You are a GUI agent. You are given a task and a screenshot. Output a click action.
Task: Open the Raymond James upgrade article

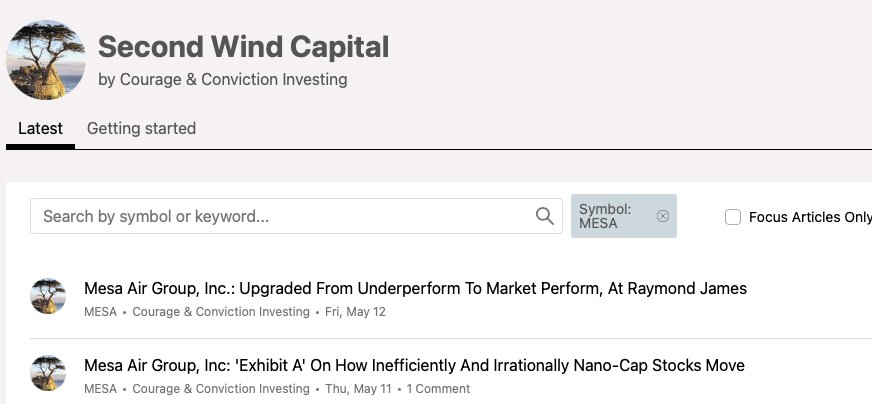415,288
